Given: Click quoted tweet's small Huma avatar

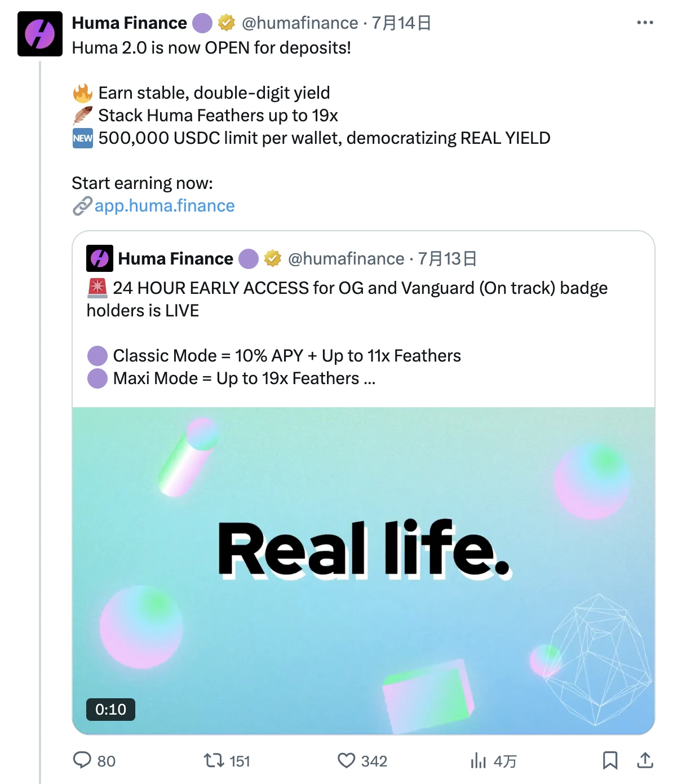Looking at the screenshot, I should (100, 258).
